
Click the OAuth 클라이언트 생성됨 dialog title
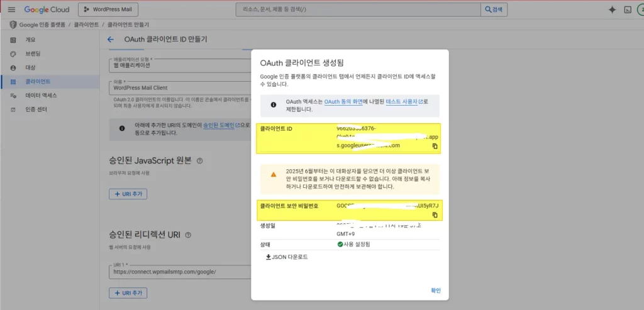pos(302,63)
